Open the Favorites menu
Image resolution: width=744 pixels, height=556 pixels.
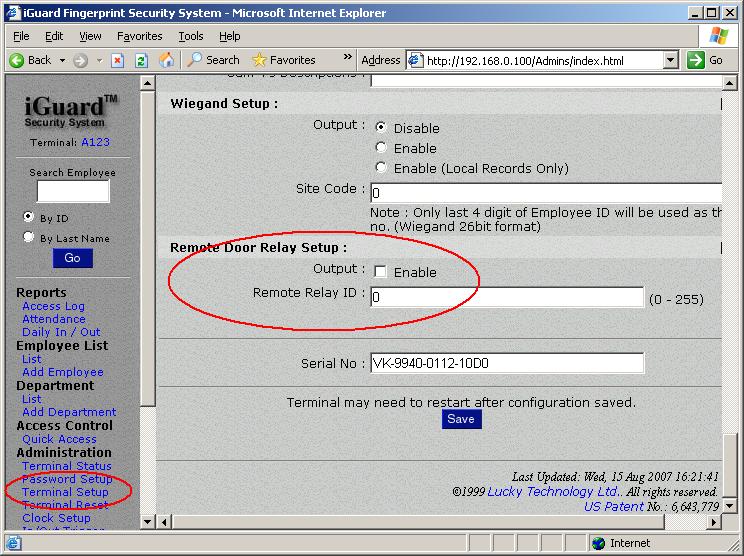140,36
